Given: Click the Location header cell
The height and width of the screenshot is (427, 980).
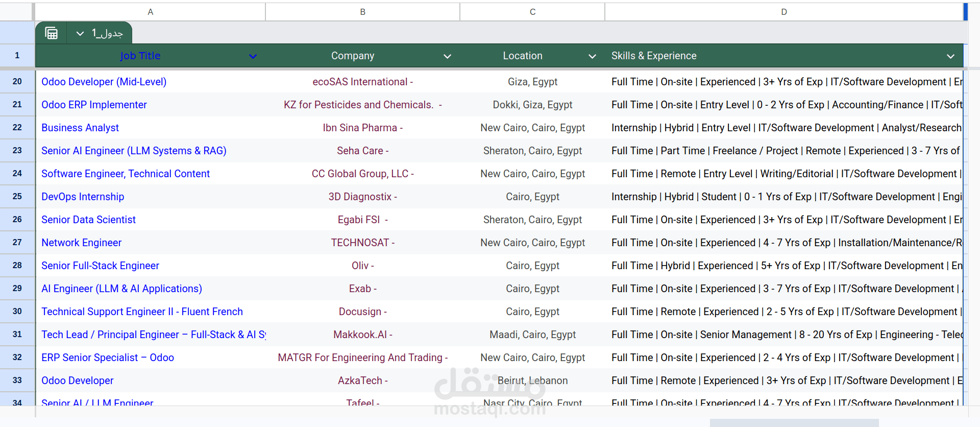Looking at the screenshot, I should pyautogui.click(x=532, y=56).
